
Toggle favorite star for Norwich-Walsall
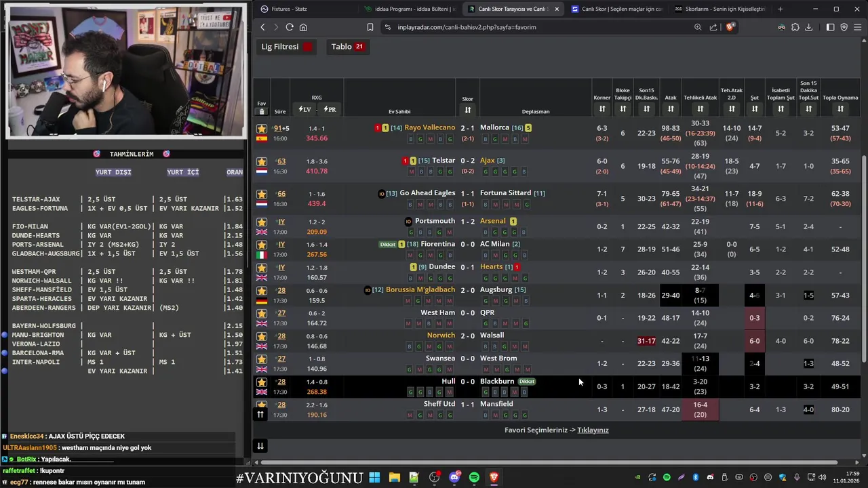[262, 336]
